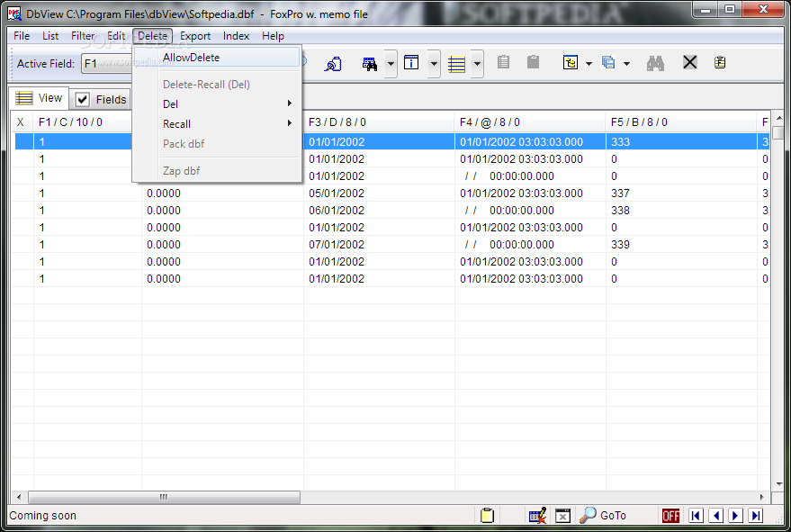
Task: Jump to last record navigation arrow
Action: 756,515
